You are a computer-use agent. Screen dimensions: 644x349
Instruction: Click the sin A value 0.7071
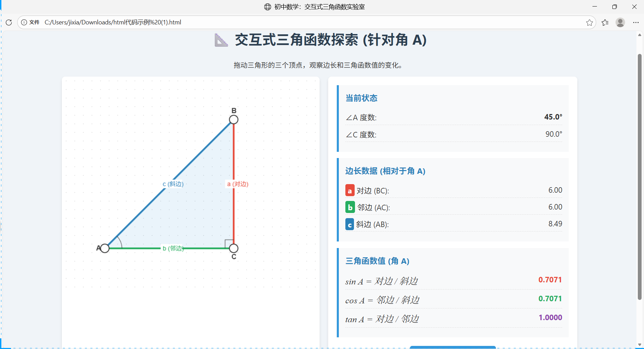point(550,280)
